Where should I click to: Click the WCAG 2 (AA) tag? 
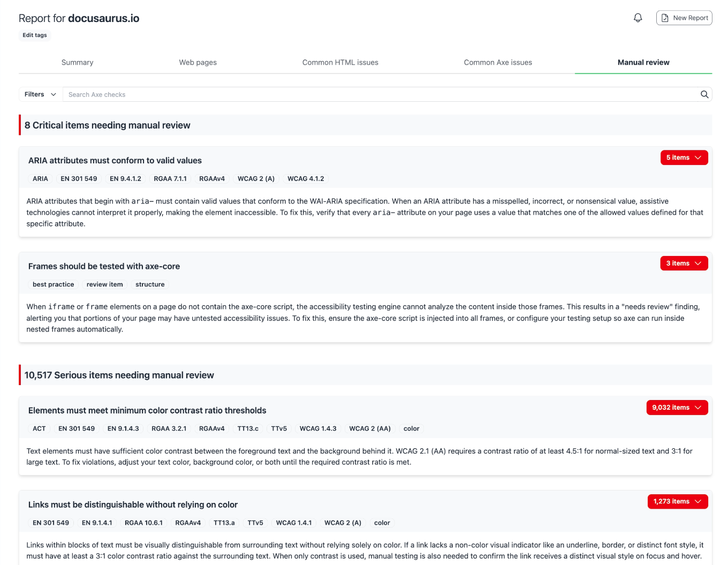point(370,428)
